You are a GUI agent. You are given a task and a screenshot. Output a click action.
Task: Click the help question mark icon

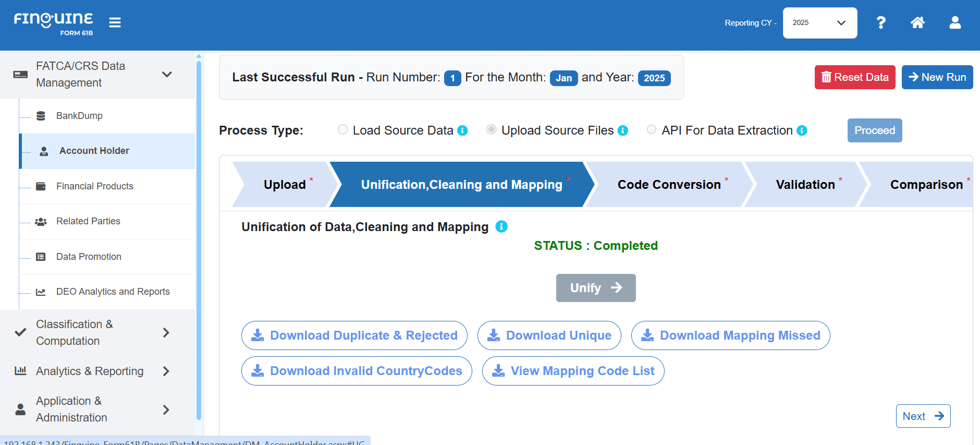tap(880, 22)
